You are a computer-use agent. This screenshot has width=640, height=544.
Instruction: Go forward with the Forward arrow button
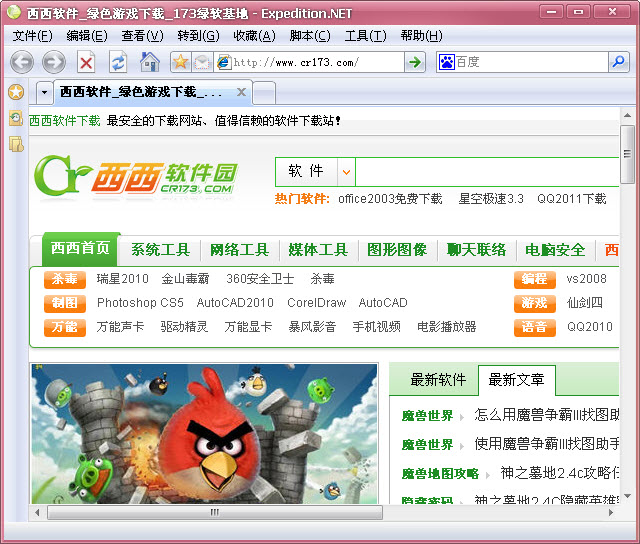53,62
